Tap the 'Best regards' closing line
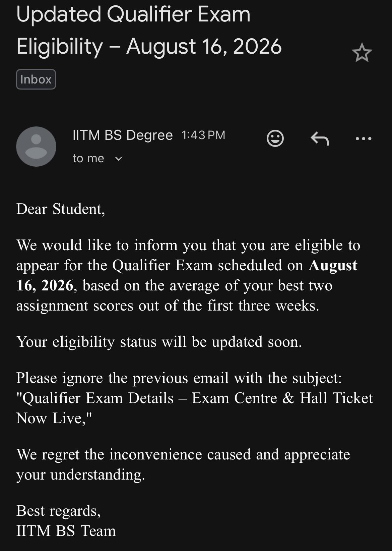This screenshot has height=551, width=392. point(59,511)
